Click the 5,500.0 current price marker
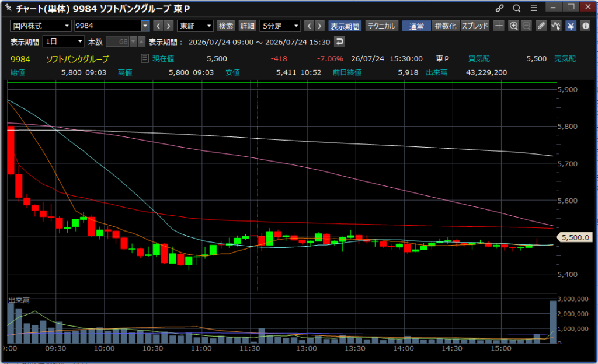The image size is (598, 364). point(575,237)
